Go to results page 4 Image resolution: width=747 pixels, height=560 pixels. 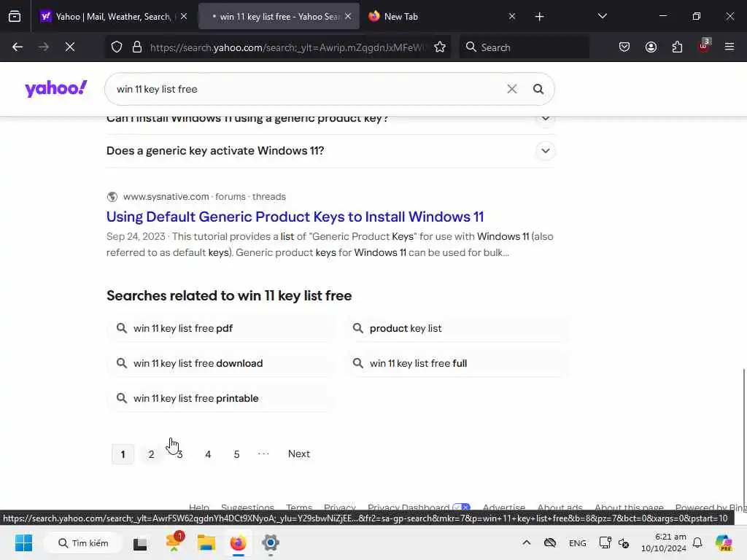(x=208, y=454)
